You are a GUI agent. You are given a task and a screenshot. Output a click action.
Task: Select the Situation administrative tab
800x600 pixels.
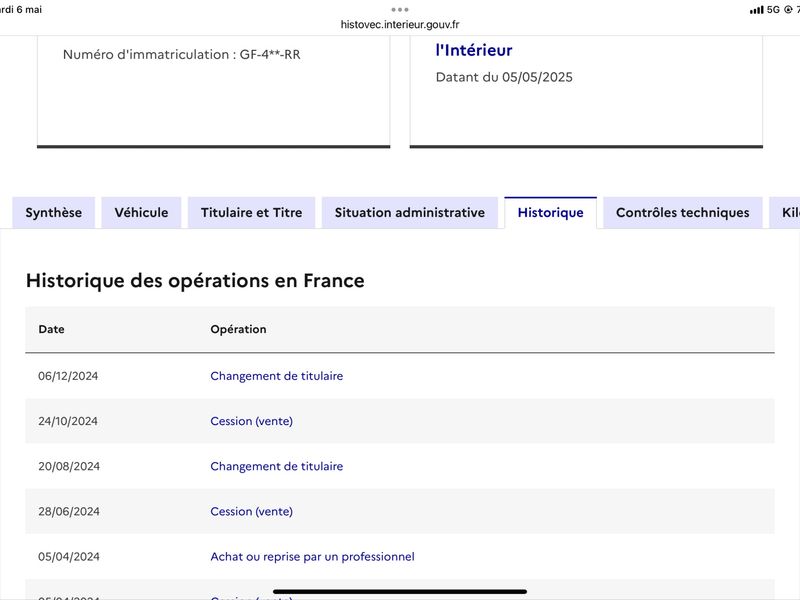410,213
